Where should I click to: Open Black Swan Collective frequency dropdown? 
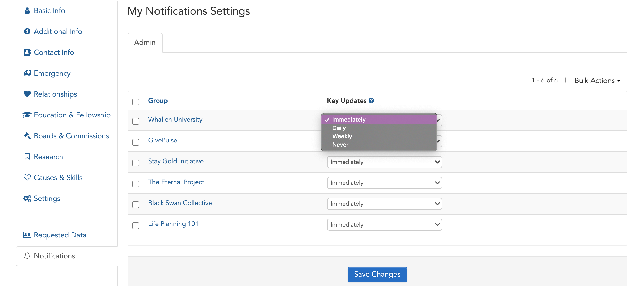384,204
